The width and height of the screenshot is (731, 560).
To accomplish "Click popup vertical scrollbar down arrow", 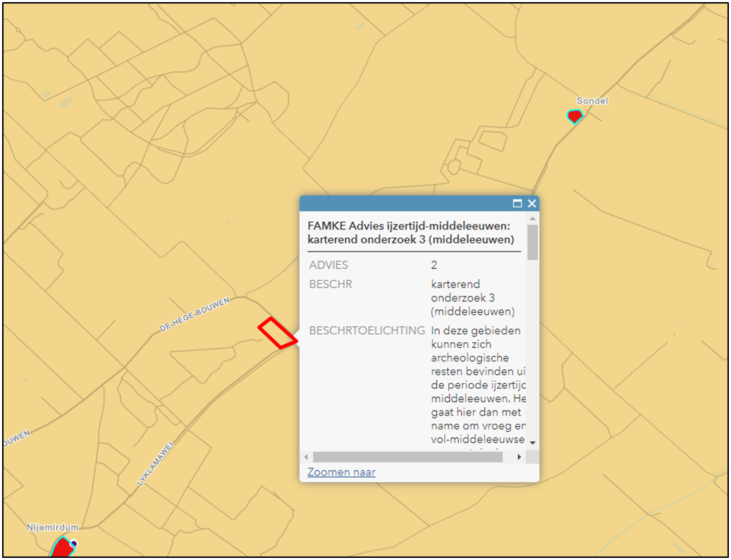I will [532, 443].
